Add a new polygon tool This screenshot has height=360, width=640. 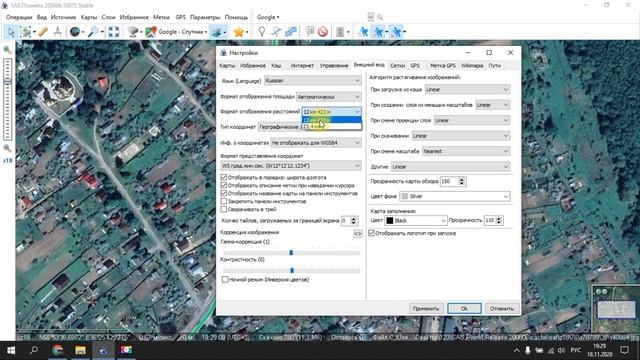(x=291, y=32)
